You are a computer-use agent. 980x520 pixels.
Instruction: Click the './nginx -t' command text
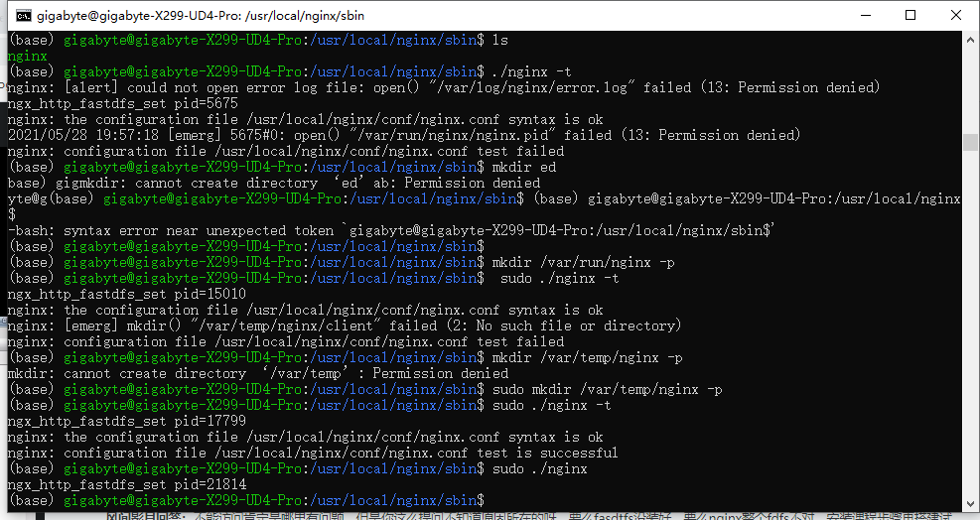pos(532,71)
